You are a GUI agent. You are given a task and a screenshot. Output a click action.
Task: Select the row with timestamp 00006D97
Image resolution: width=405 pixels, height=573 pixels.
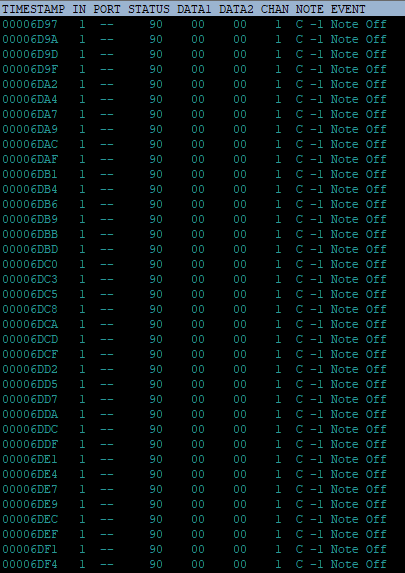pos(202,24)
